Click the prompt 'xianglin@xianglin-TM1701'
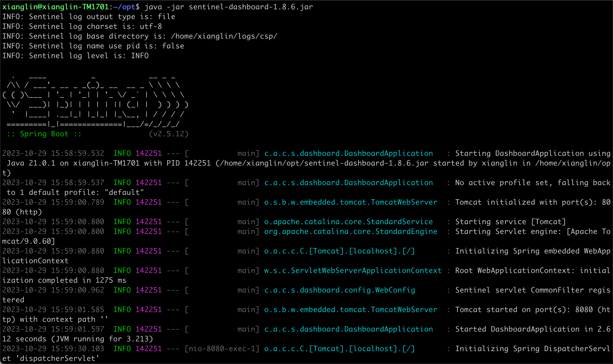The height and width of the screenshot is (364, 613). (x=56, y=7)
